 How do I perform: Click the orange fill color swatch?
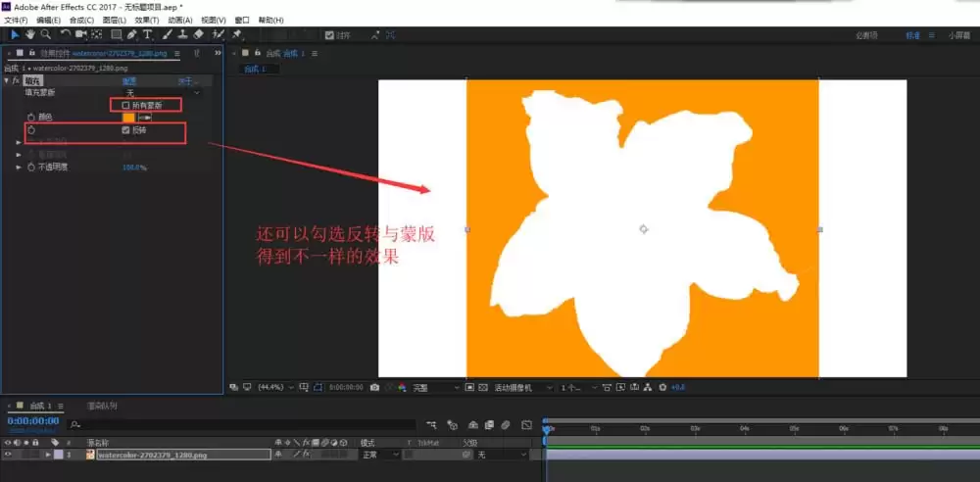point(128,117)
